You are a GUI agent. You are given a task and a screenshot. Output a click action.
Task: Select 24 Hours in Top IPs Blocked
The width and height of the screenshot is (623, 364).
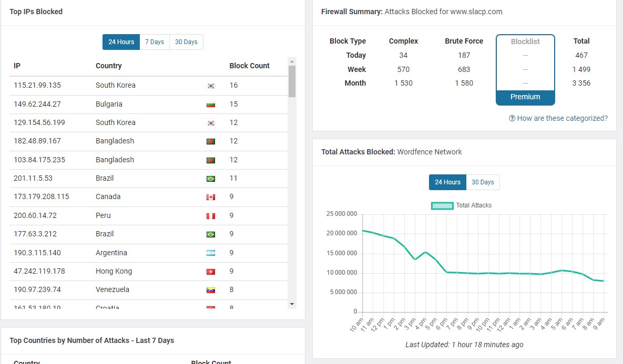click(121, 42)
